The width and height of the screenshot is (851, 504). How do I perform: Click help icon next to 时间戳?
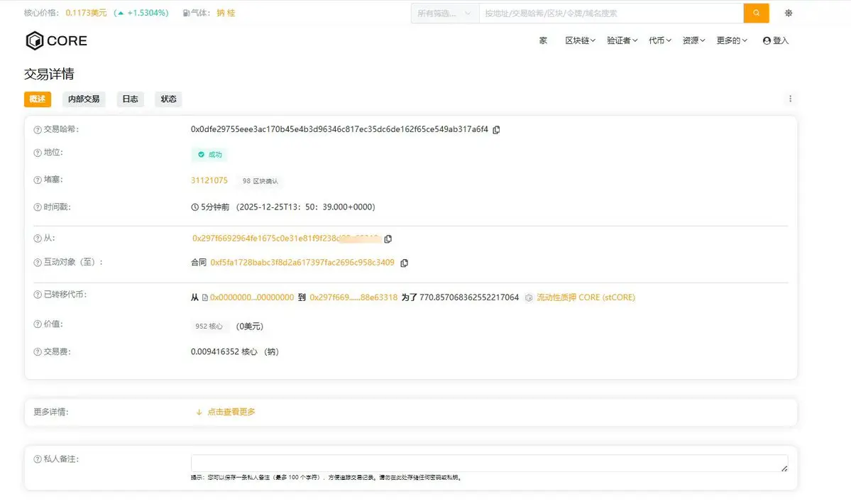pyautogui.click(x=38, y=207)
